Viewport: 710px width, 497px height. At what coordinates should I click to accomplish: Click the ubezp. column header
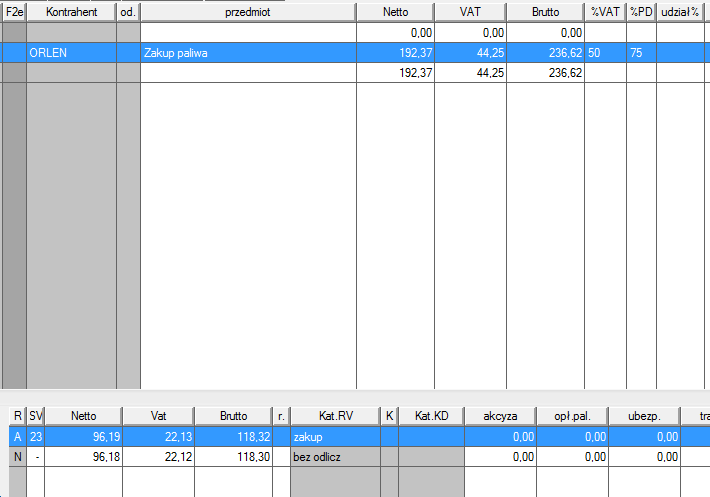click(645, 415)
